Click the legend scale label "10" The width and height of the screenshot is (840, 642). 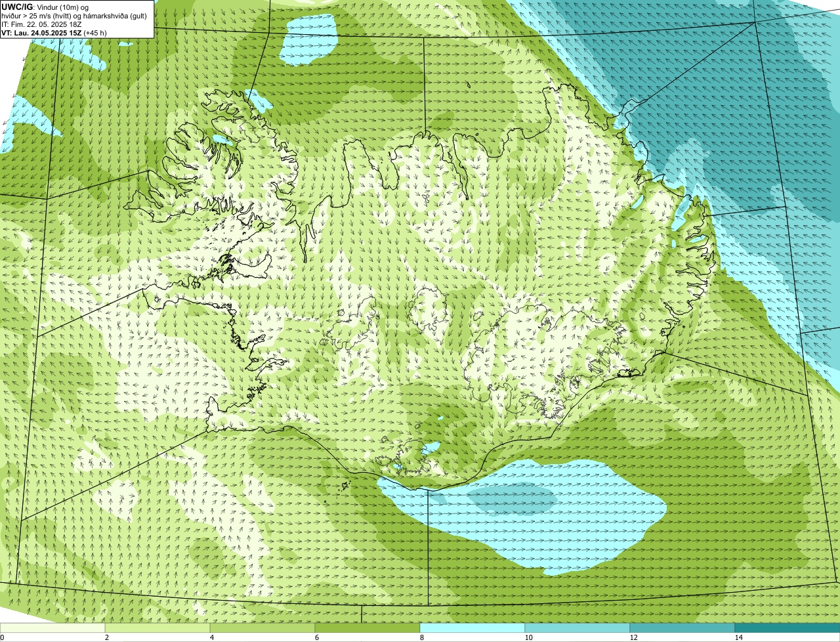click(x=528, y=637)
